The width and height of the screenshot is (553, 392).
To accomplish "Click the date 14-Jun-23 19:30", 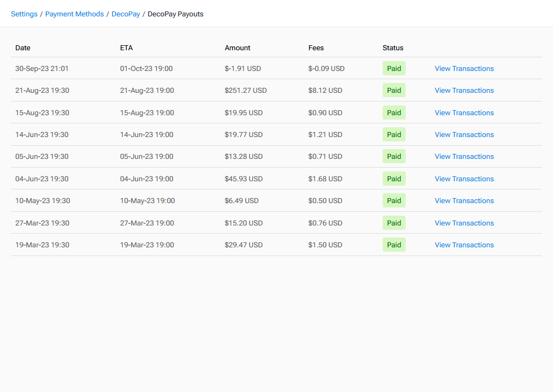I will (41, 134).
